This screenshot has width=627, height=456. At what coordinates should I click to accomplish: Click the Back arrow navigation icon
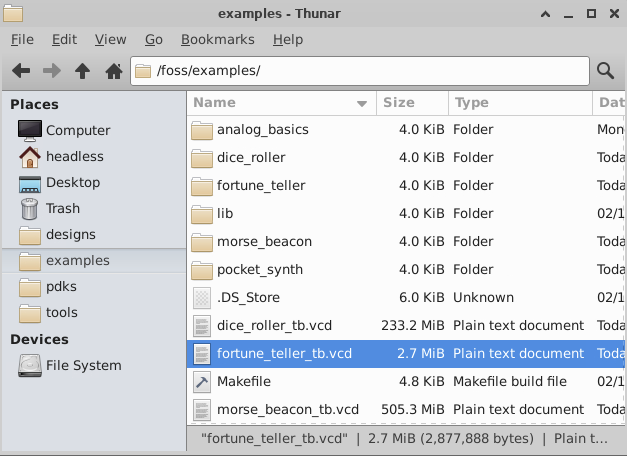coord(21,71)
